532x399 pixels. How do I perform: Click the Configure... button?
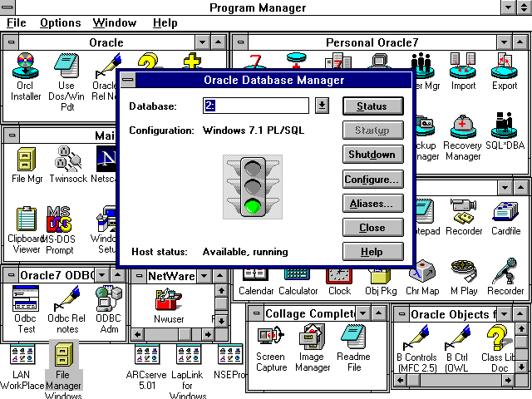click(x=372, y=179)
